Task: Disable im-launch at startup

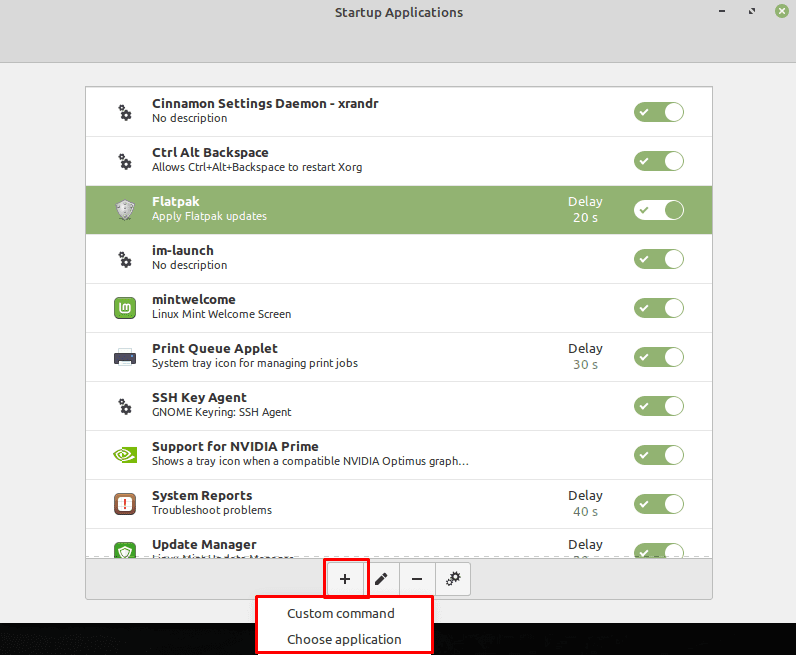Action: coord(658,259)
